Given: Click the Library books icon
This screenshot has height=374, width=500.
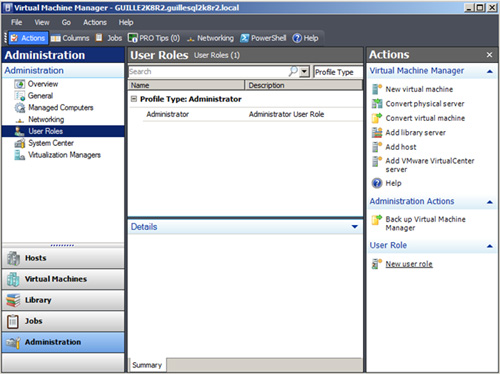Looking at the screenshot, I should tap(13, 300).
